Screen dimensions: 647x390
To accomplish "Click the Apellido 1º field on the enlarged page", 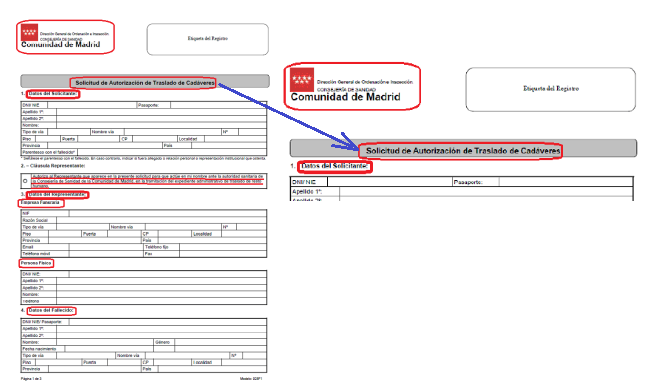I will point(486,191).
